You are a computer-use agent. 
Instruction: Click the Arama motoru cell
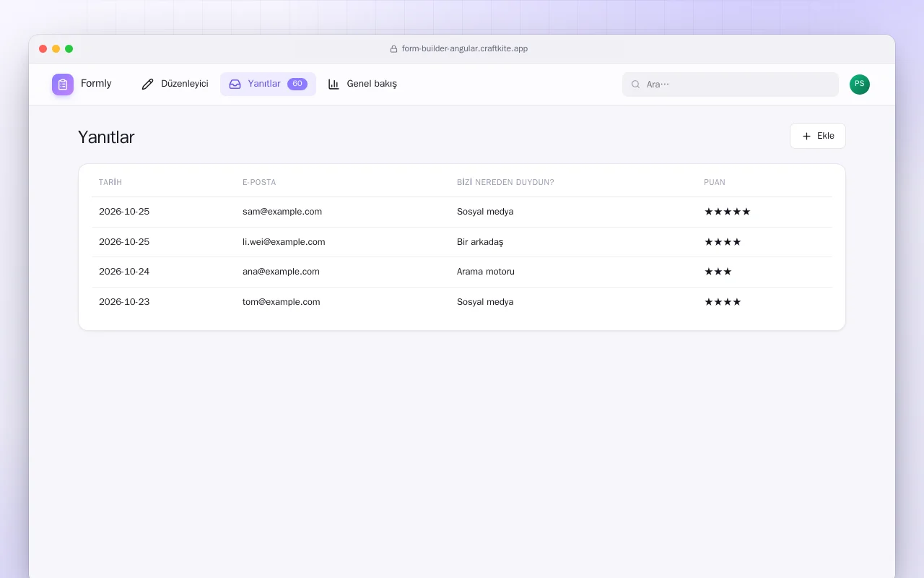(486, 272)
